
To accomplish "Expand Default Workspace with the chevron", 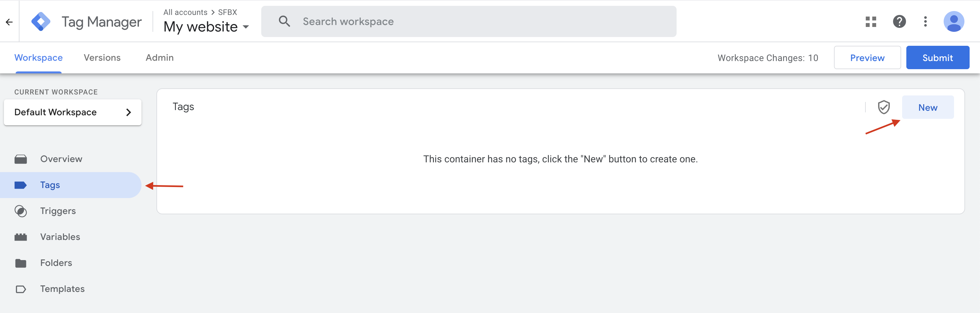I will (x=128, y=112).
